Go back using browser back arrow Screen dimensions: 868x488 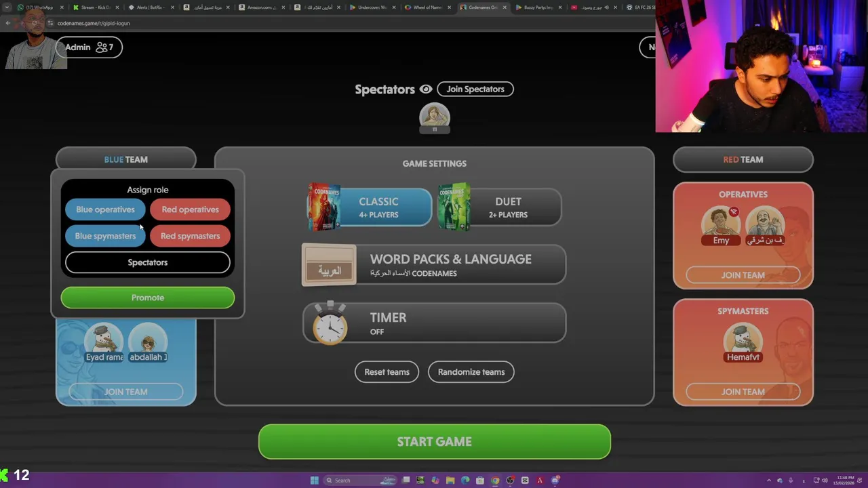(8, 23)
